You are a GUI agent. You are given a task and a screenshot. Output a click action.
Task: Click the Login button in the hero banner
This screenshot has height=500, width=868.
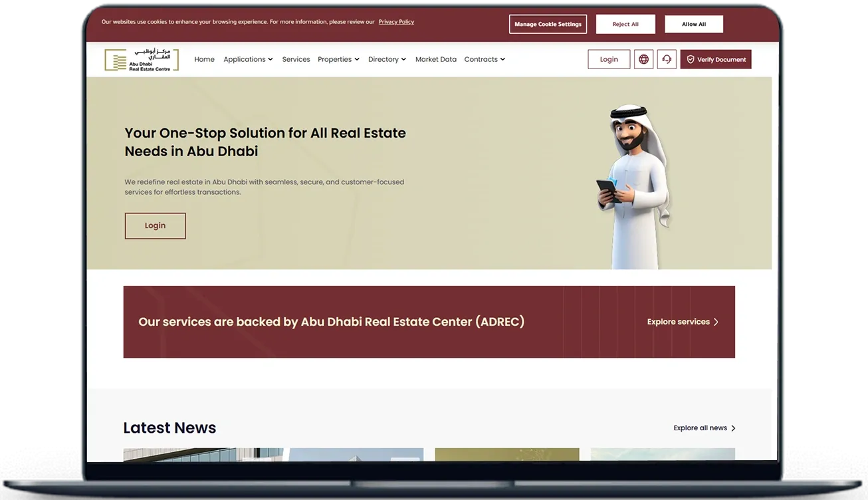coord(155,225)
